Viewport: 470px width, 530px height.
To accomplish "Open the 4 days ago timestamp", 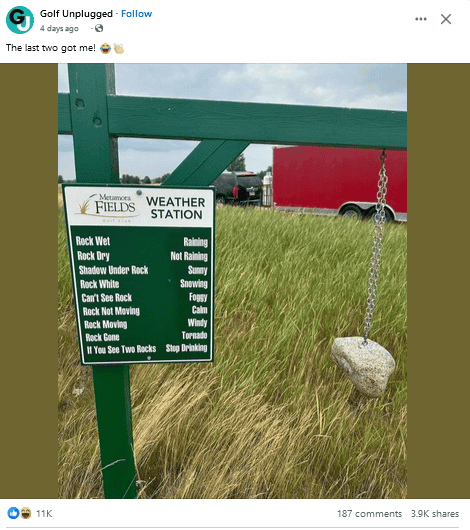I will [x=59, y=28].
